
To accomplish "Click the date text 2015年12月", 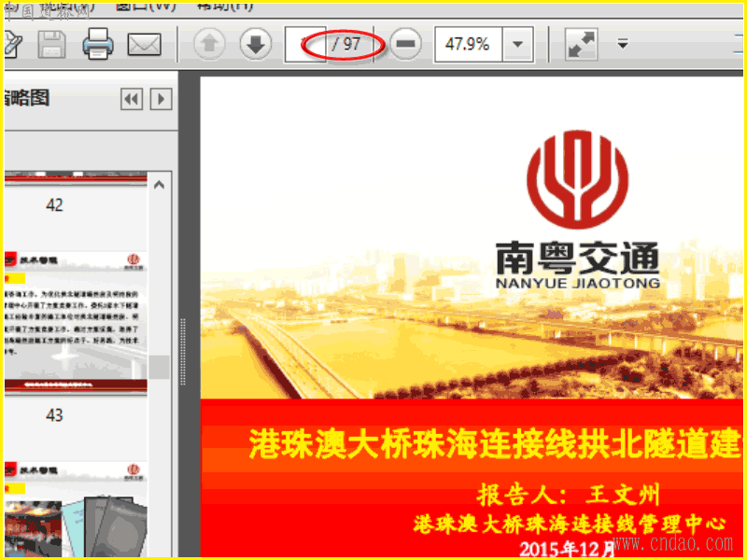I will (567, 549).
